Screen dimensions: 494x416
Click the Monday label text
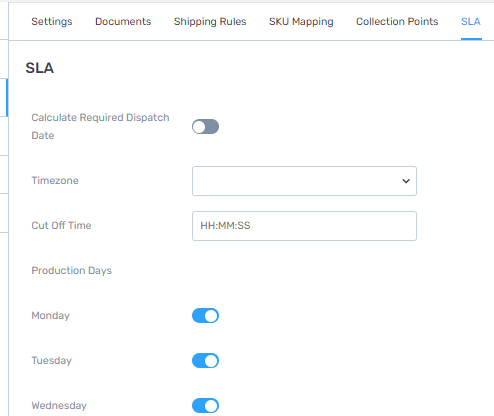point(51,316)
